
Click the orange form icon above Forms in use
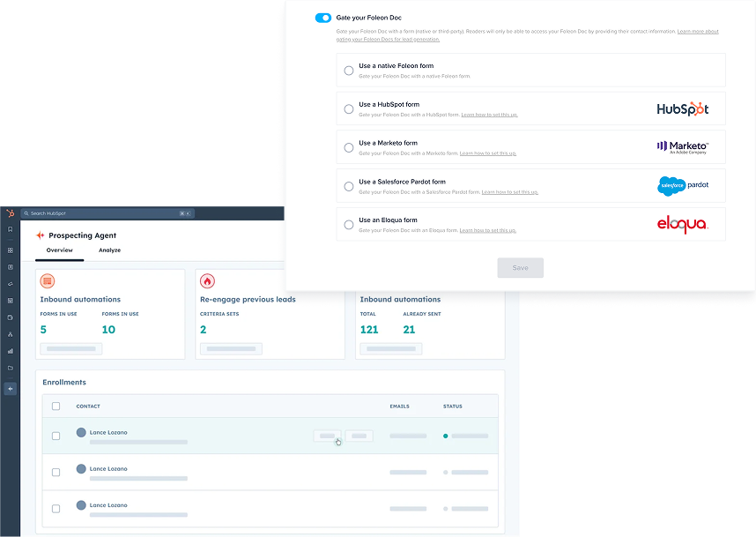click(48, 280)
